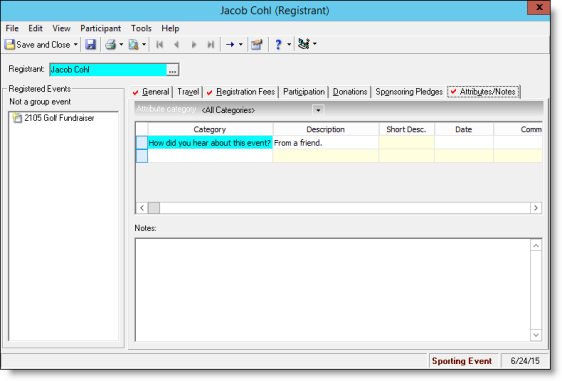Switch to the Sponsoring Pledges tab
562x381 pixels.
coord(409,92)
